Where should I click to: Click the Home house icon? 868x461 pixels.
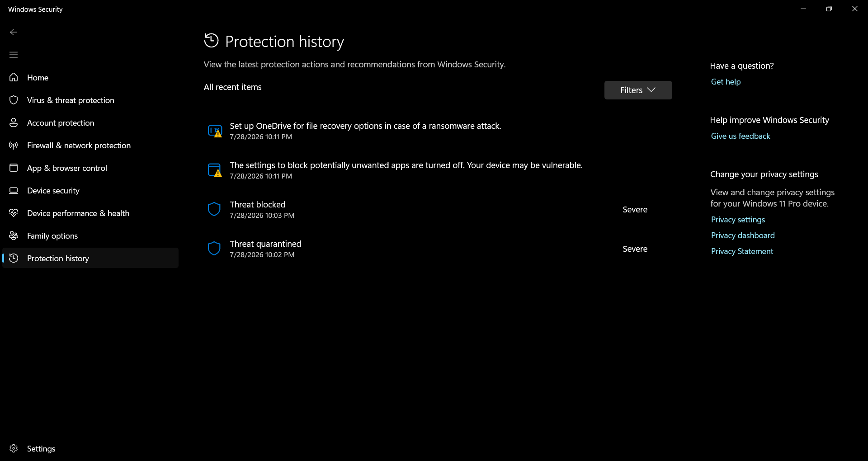[x=14, y=77]
